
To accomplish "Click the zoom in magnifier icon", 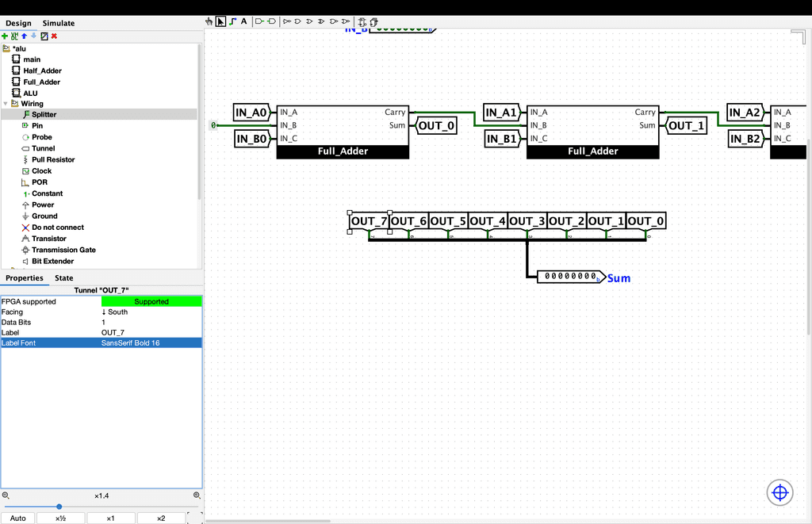I will [x=197, y=495].
